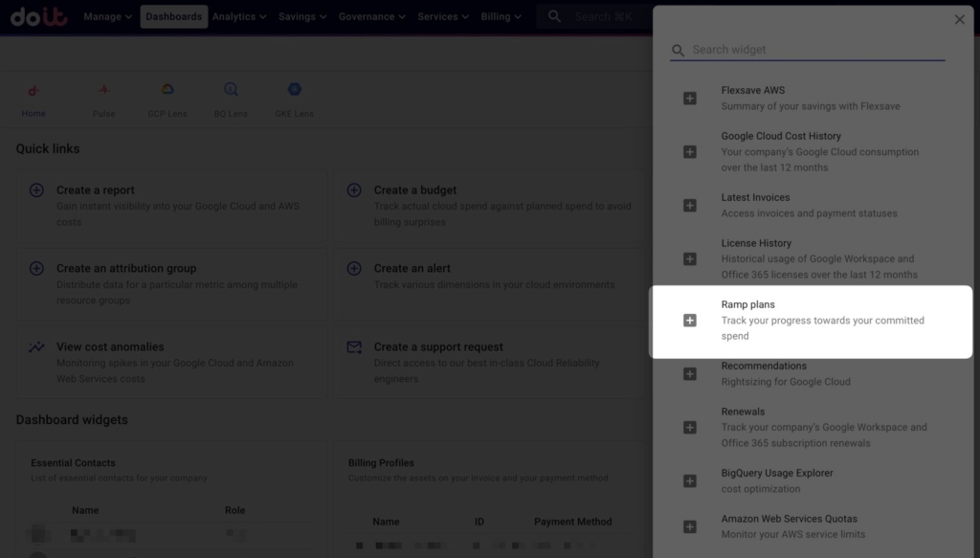The width and height of the screenshot is (980, 558).
Task: Switch to the Pulse dashboard tab
Action: click(x=103, y=100)
